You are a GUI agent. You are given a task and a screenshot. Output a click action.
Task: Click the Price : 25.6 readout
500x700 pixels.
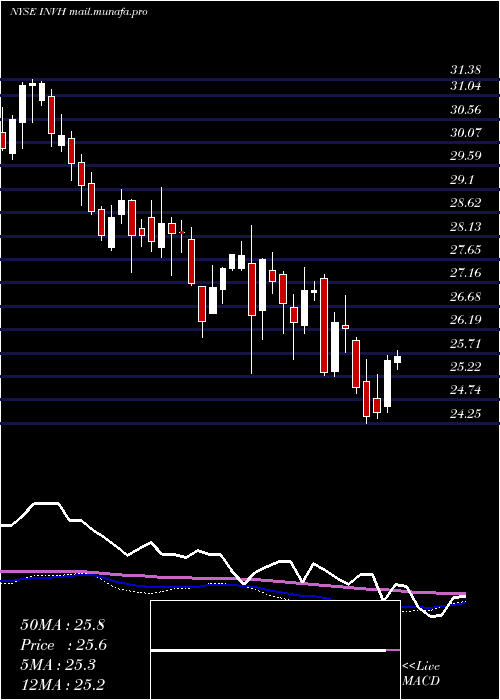click(64, 645)
